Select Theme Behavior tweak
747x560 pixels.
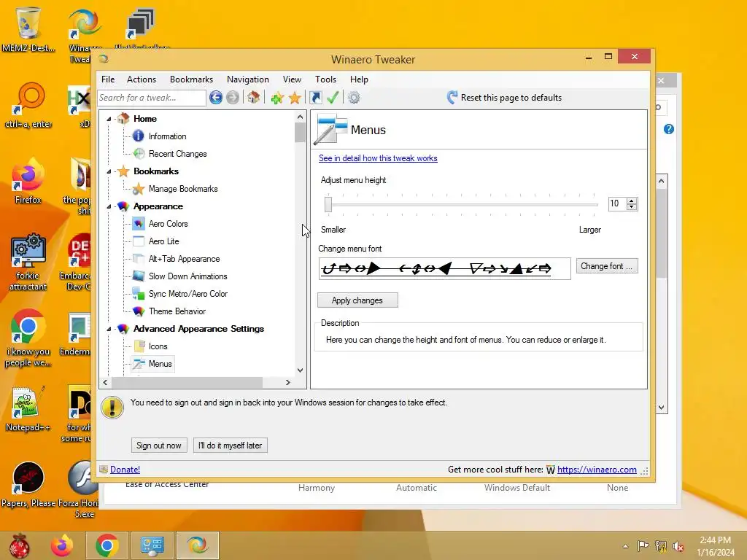click(177, 311)
